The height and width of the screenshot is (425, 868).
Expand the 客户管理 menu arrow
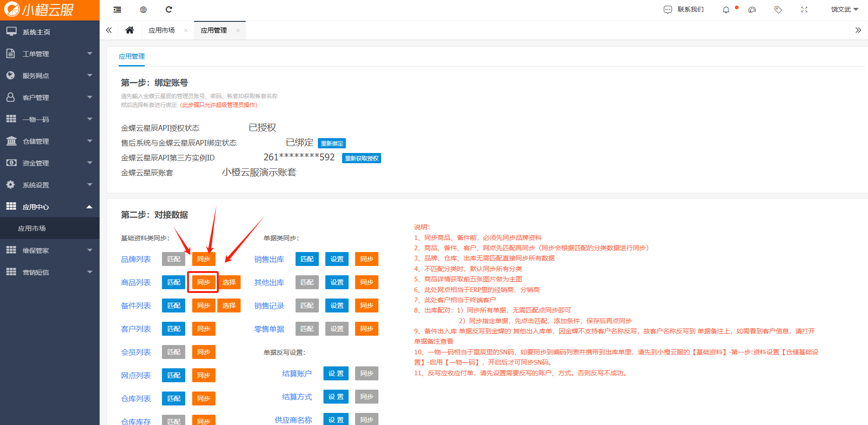[89, 97]
